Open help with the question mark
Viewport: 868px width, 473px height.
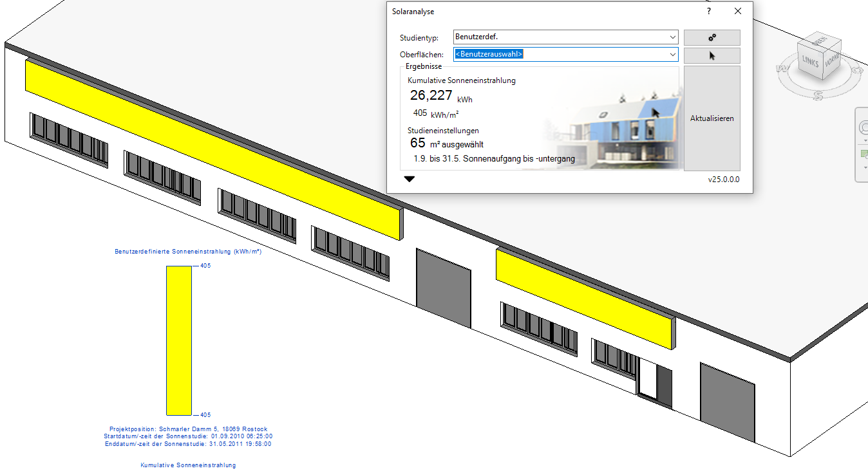pos(709,12)
